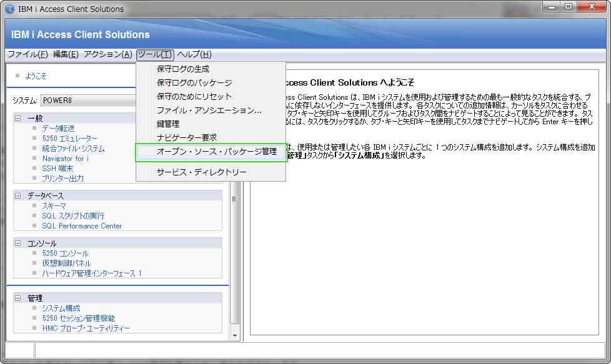The image size is (611, 364).
Task: Minimize the IBM i Access window
Action: (552, 7)
